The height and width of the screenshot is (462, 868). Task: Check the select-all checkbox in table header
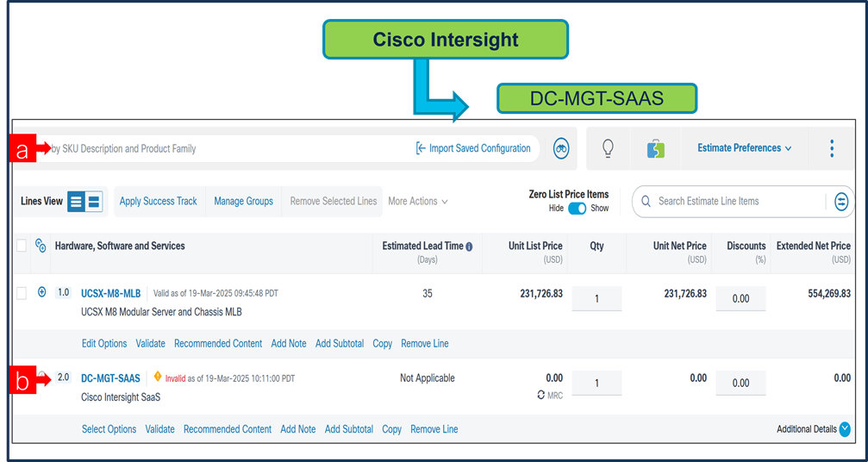[21, 246]
